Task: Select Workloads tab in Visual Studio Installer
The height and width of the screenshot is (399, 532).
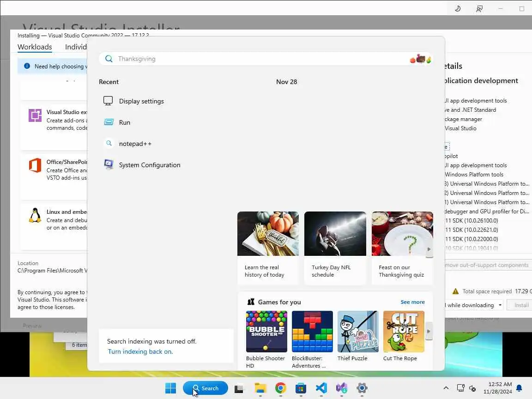Action: point(35,47)
